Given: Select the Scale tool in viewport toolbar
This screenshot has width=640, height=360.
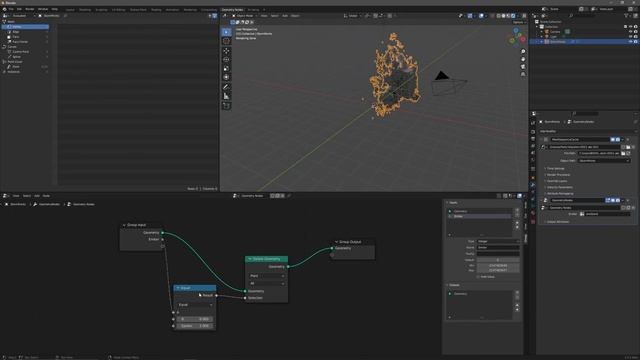Looking at the screenshot, I should pos(226,68).
